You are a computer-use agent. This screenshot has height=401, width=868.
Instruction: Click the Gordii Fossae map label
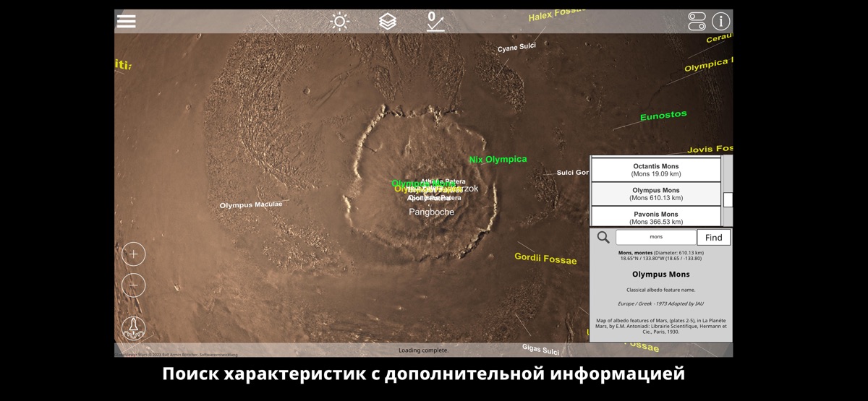[x=545, y=258]
